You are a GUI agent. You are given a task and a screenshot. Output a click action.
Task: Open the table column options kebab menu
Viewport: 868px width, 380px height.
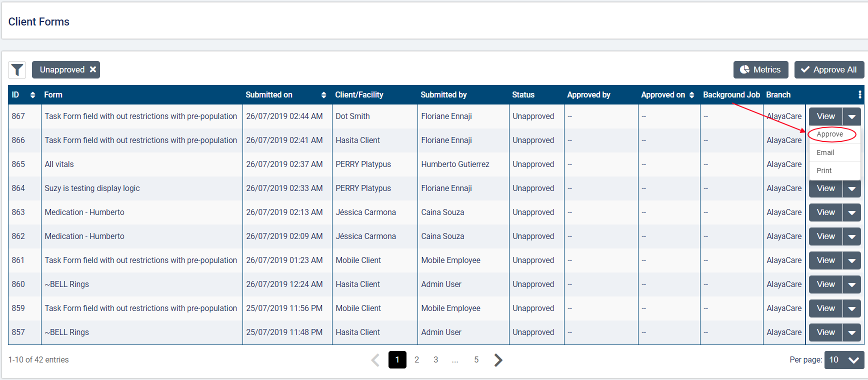tap(859, 94)
